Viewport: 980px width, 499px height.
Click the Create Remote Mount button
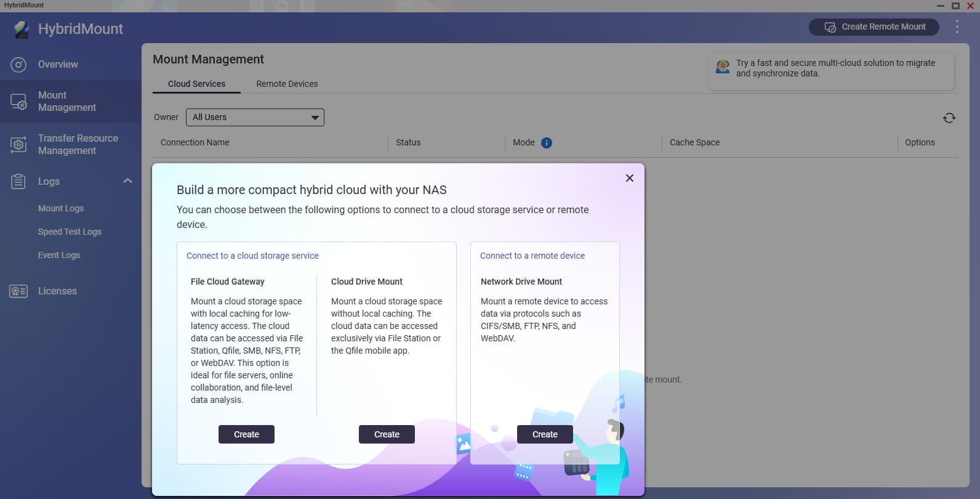[x=874, y=27]
